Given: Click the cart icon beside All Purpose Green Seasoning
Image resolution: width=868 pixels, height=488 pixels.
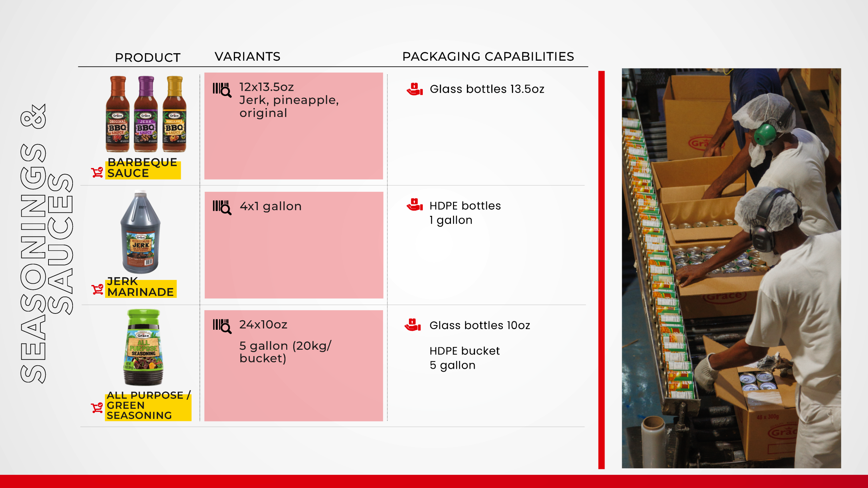Looking at the screenshot, I should tap(97, 407).
